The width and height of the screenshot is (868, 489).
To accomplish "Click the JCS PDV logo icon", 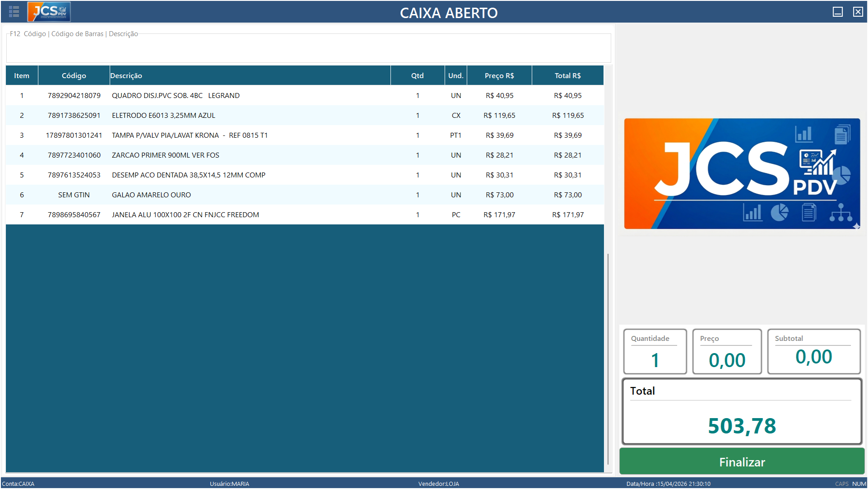I will coord(49,12).
